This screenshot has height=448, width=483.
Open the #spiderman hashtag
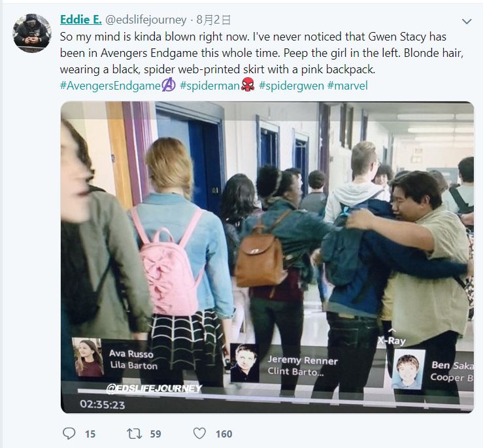pos(210,86)
